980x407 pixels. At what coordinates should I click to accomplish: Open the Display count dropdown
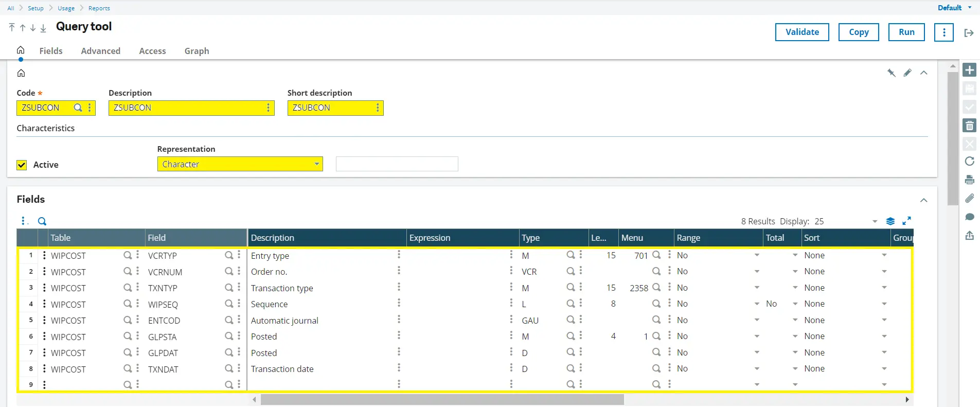(x=875, y=221)
